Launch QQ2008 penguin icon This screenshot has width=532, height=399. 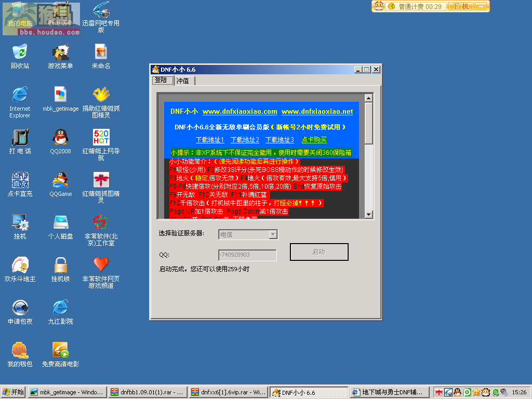click(x=60, y=141)
